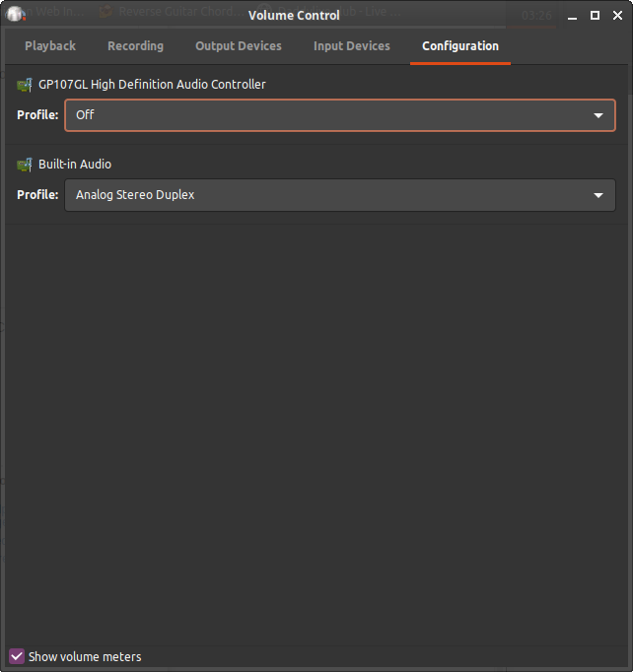Click the Volume Control title bar text
The height and width of the screenshot is (672, 633).
coord(294,16)
